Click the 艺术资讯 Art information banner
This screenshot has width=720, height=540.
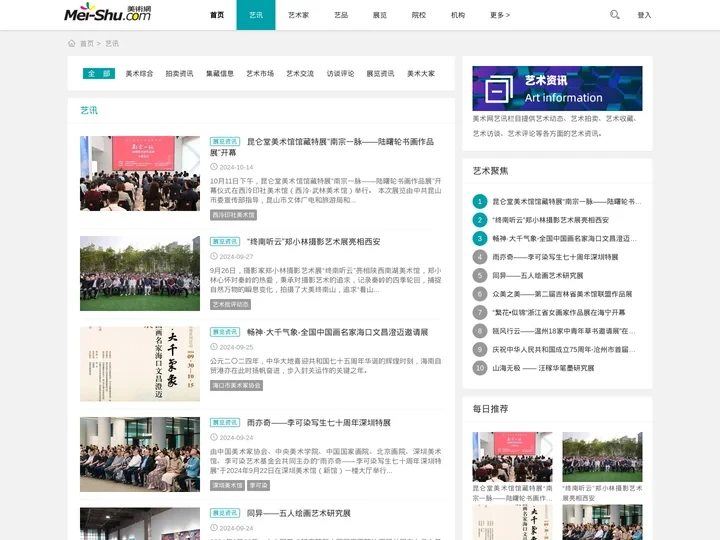[x=557, y=88]
